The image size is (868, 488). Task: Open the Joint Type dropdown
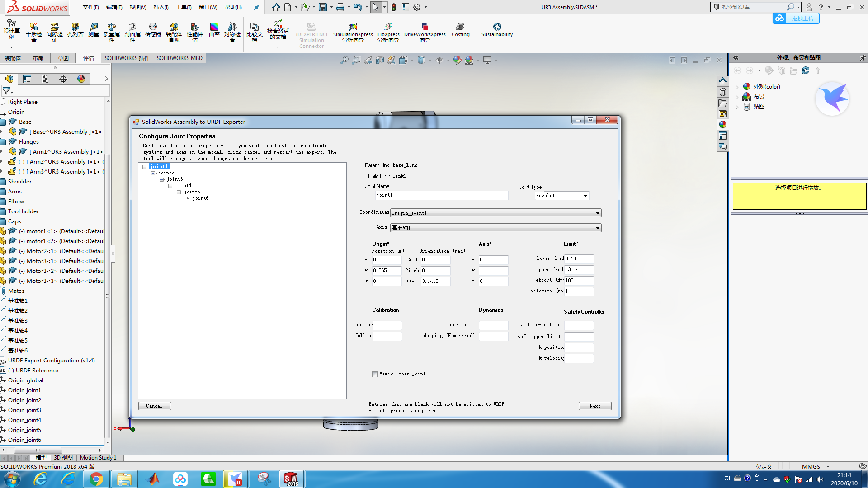point(585,196)
